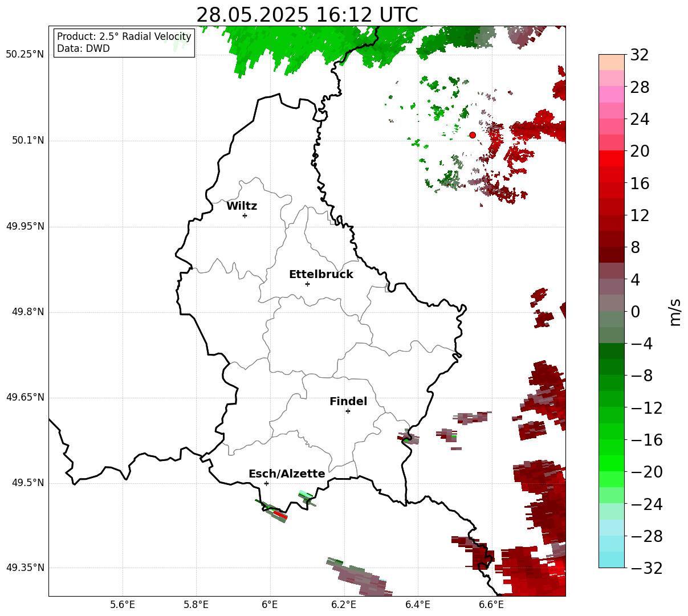Click the Ettelbruck city label
The height and width of the screenshot is (616, 688).
[321, 275]
